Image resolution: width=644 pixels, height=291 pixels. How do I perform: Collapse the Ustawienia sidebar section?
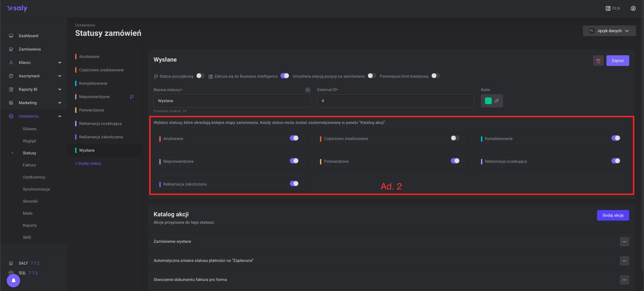[x=60, y=116]
